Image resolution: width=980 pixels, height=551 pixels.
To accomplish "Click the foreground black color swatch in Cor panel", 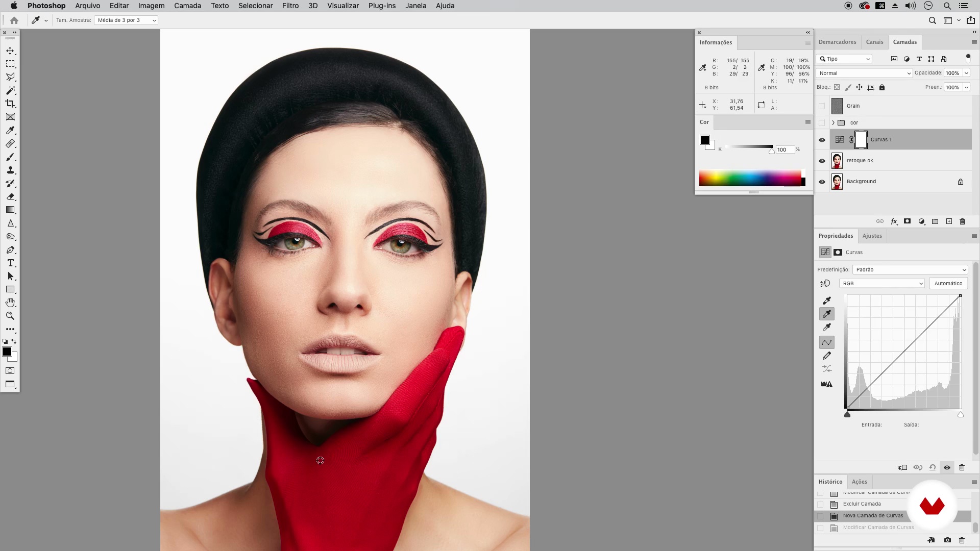I will (x=705, y=140).
